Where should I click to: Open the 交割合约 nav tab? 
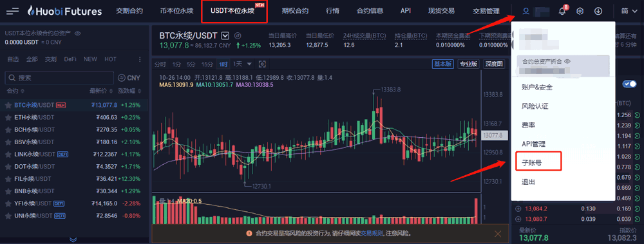(x=129, y=11)
